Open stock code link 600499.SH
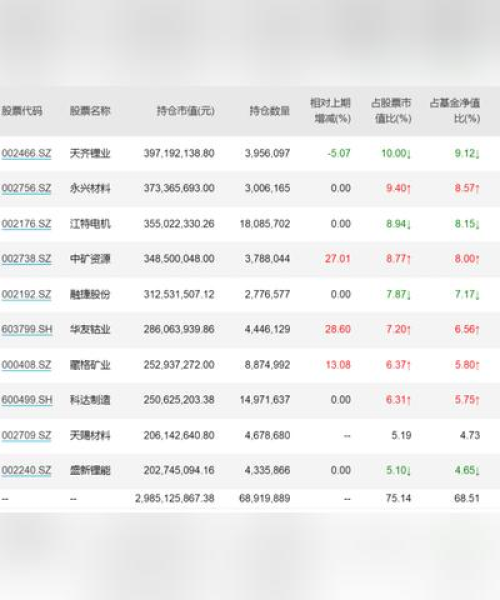500x600 pixels. (x=27, y=400)
